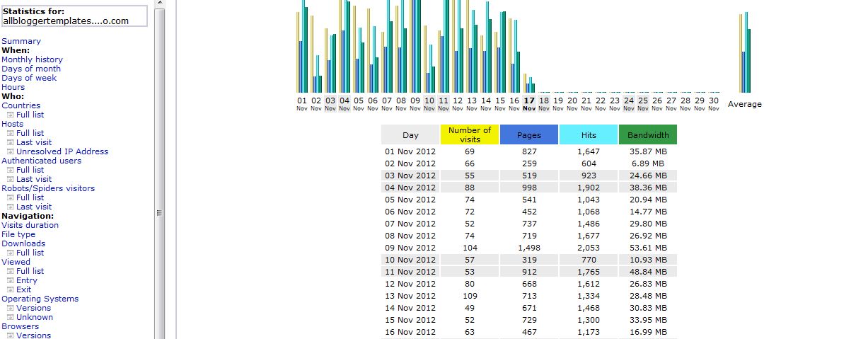The image size is (868, 339).
Task: Open the Visits duration link
Action: [x=30, y=225]
